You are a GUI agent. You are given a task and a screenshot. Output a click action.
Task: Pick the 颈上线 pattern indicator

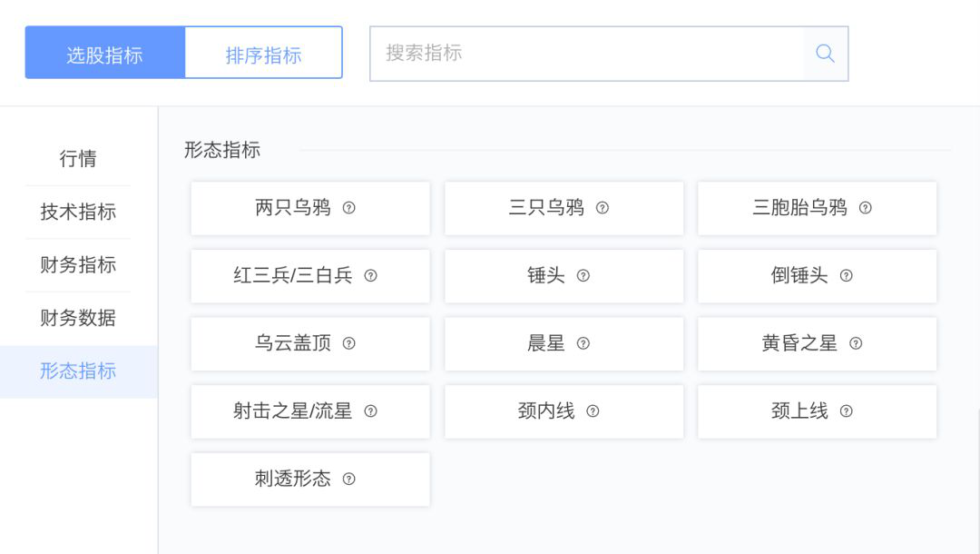click(799, 411)
